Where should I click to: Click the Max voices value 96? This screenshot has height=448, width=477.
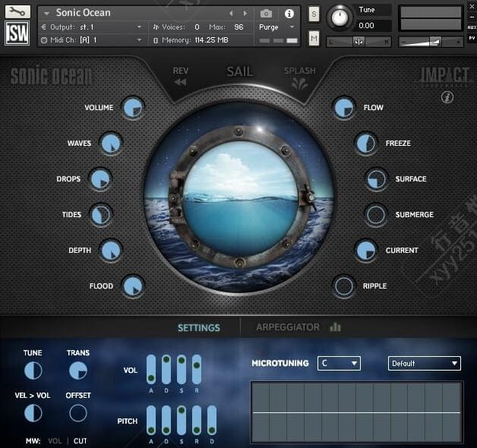pos(238,27)
